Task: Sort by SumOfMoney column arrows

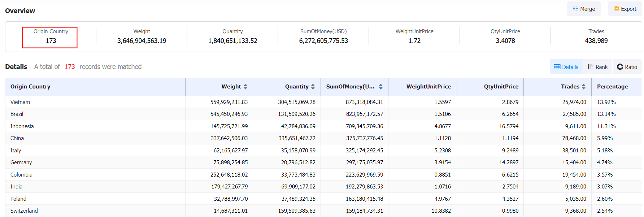Action: click(381, 87)
